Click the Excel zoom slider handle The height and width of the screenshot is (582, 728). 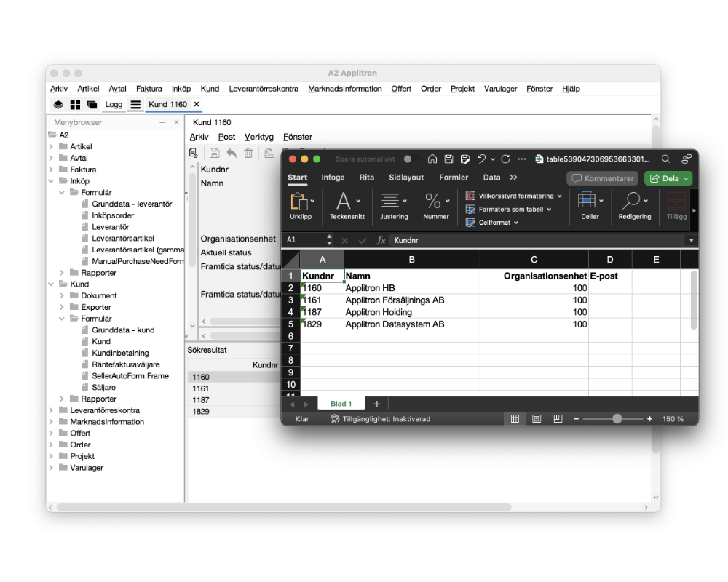(x=617, y=418)
